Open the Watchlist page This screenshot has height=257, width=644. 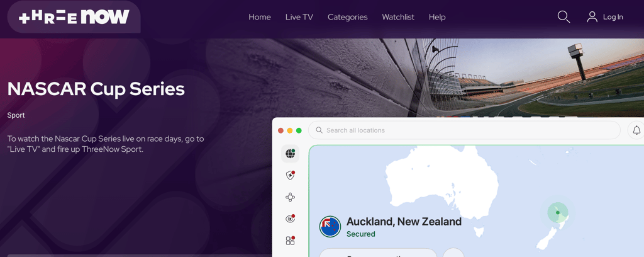(x=398, y=17)
